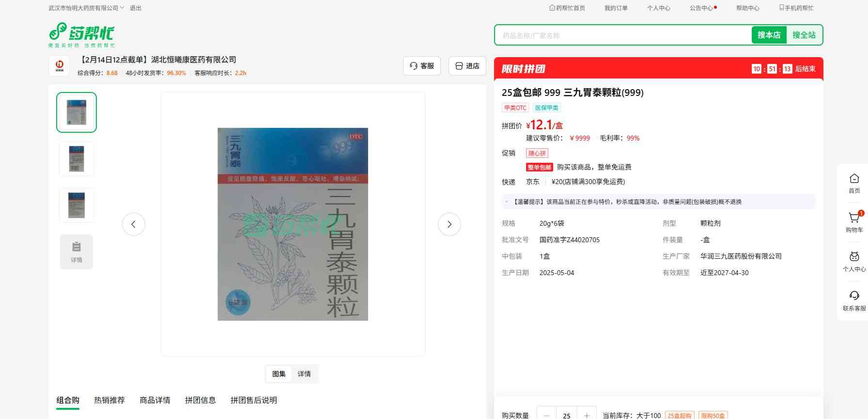Click the 进店 button
Screen dimensions: 868x419
pos(467,66)
